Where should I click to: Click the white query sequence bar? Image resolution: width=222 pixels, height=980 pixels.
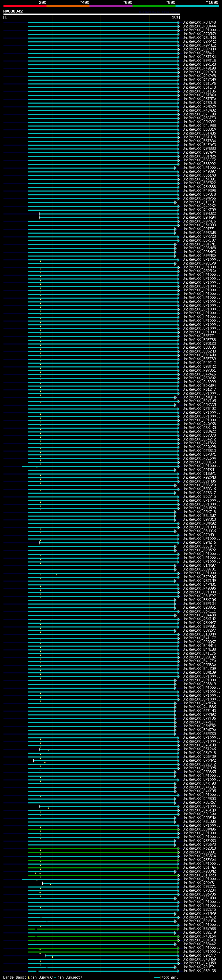tap(92, 15)
